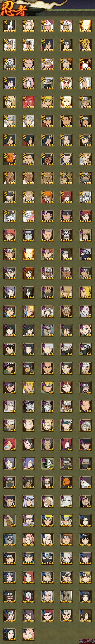
Task: Pick the red Four-Tails cloak Naruto icon
Action: tap(29, 102)
